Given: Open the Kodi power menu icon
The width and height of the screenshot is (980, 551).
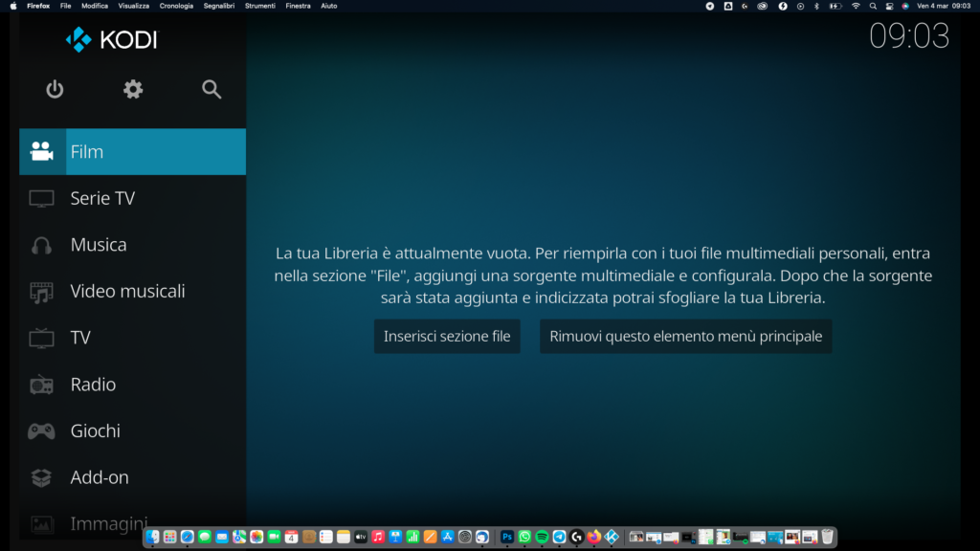Looking at the screenshot, I should (55, 89).
